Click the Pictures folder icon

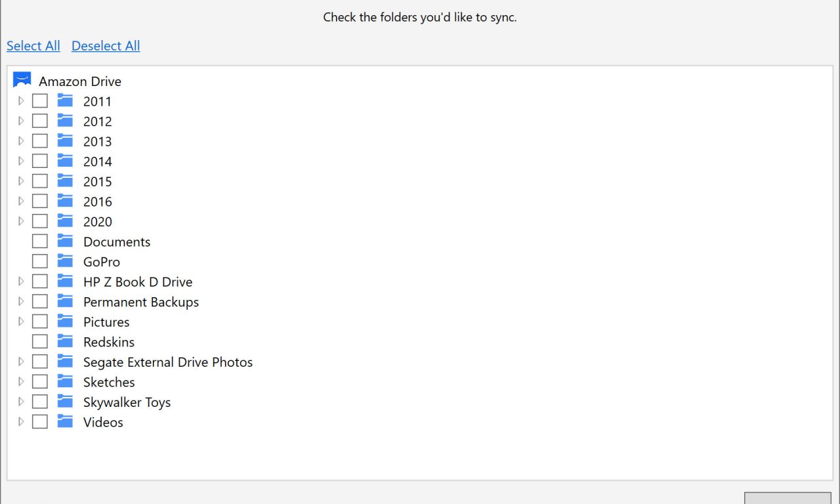65,322
